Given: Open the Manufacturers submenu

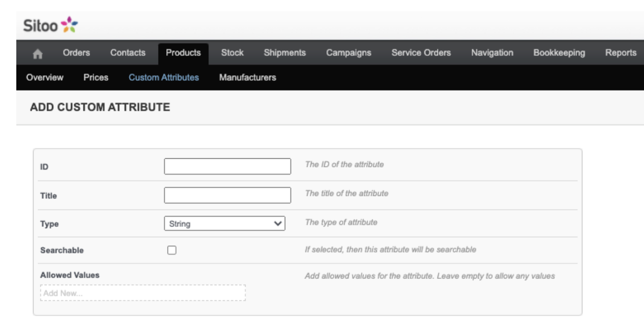Looking at the screenshot, I should coord(248,78).
